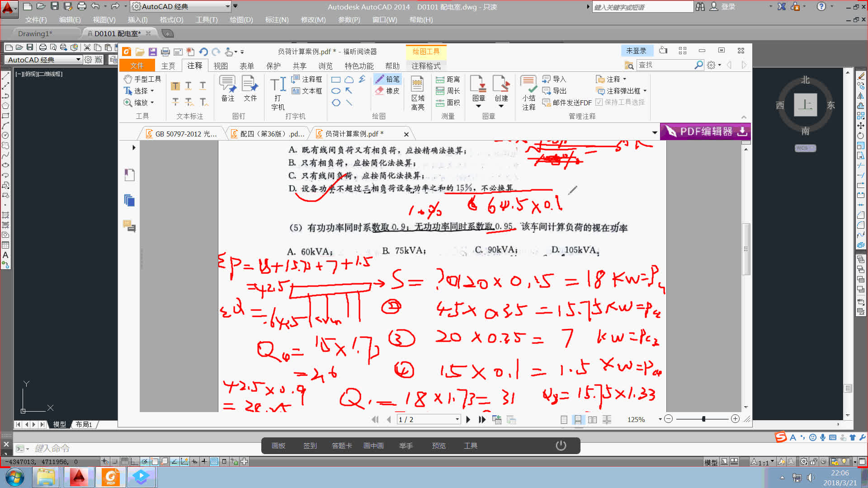Open the comments panel in PDF sidebar
This screenshot has width=868, height=488.
coord(129,226)
